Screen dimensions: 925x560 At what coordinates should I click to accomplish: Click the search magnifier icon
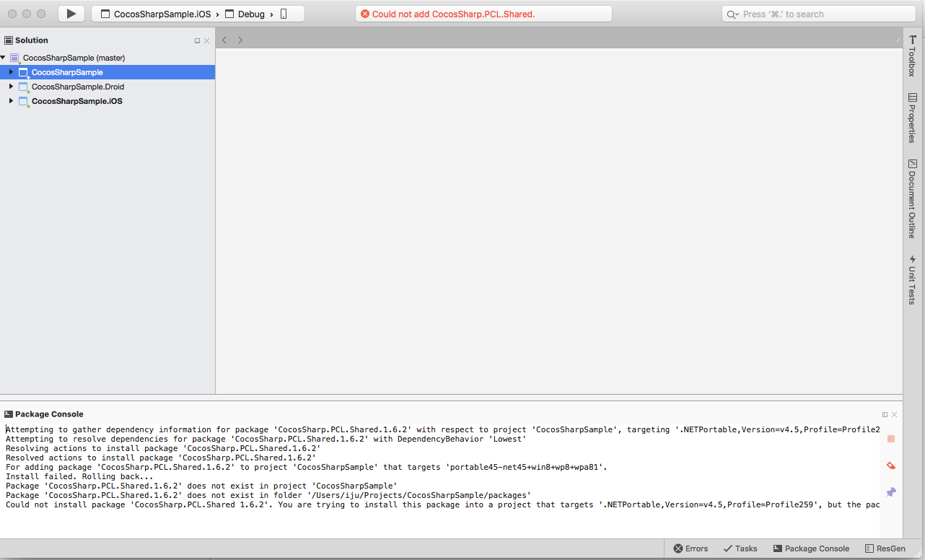point(733,14)
